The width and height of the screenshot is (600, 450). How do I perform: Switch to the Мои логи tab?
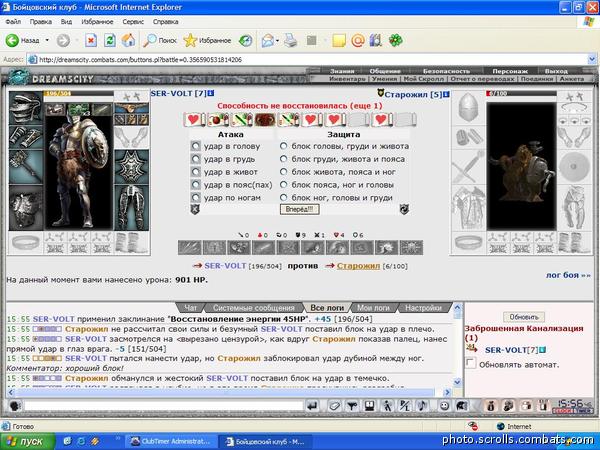point(373,308)
